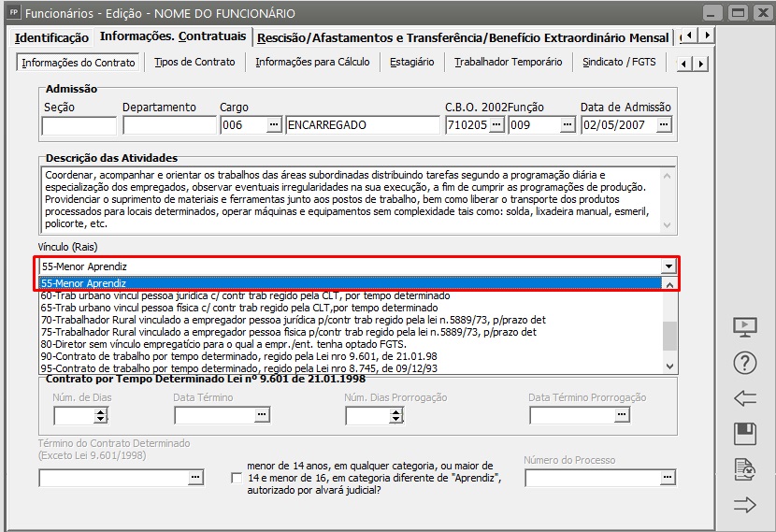Click the document icon below the save icon
The width and height of the screenshot is (776, 532).
pos(745,469)
